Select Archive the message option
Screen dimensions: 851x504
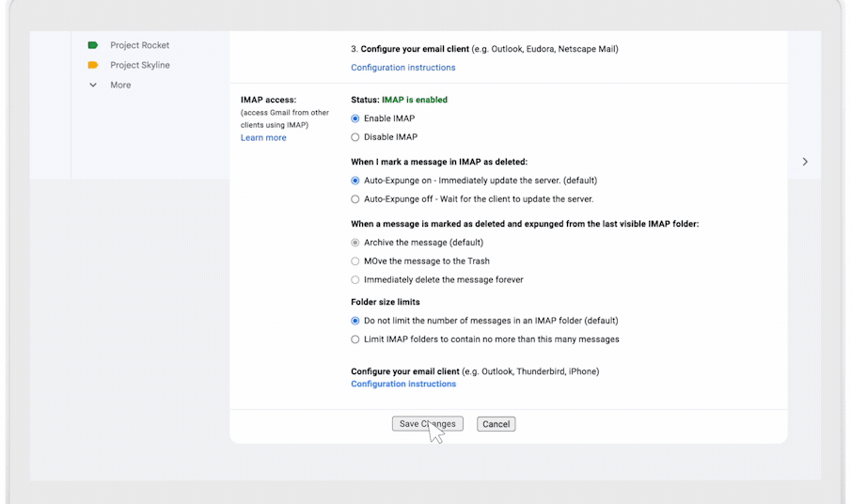(x=355, y=243)
